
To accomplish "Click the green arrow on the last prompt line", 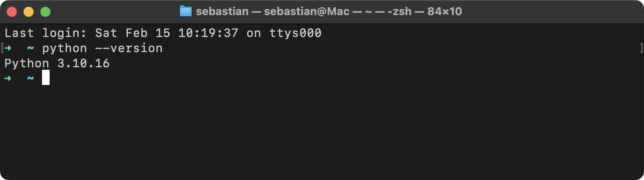I will tap(8, 78).
